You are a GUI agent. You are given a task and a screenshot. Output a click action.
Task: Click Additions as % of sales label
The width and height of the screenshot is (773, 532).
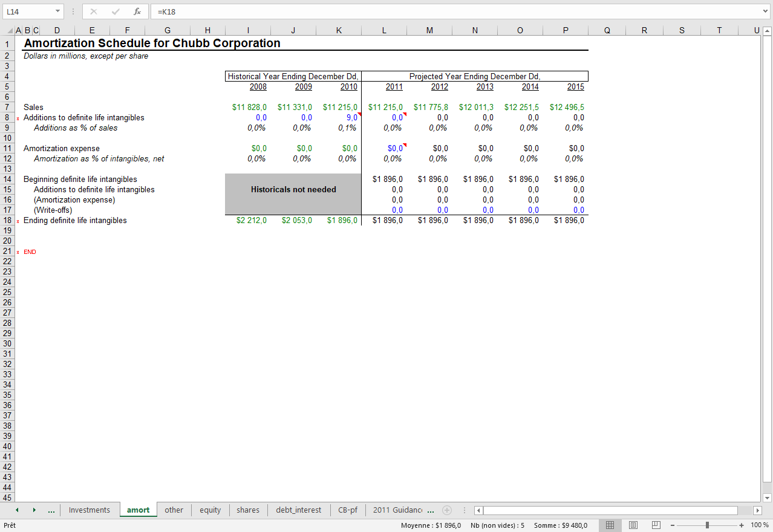pos(76,128)
